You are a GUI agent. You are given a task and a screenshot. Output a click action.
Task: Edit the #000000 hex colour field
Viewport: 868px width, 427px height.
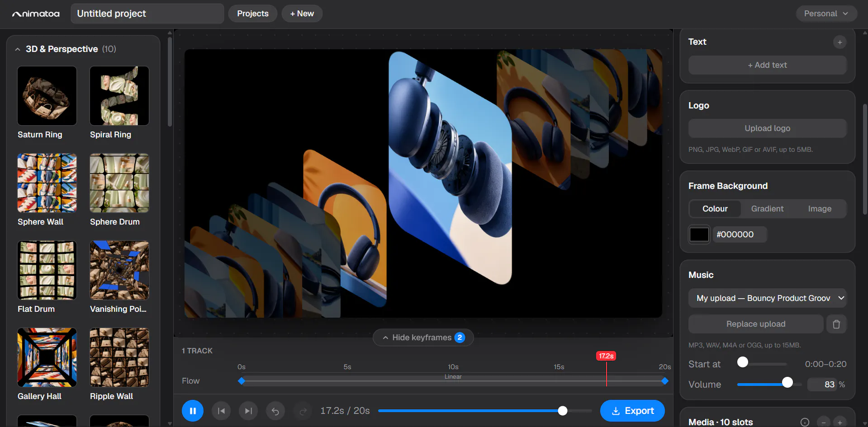[x=740, y=235]
